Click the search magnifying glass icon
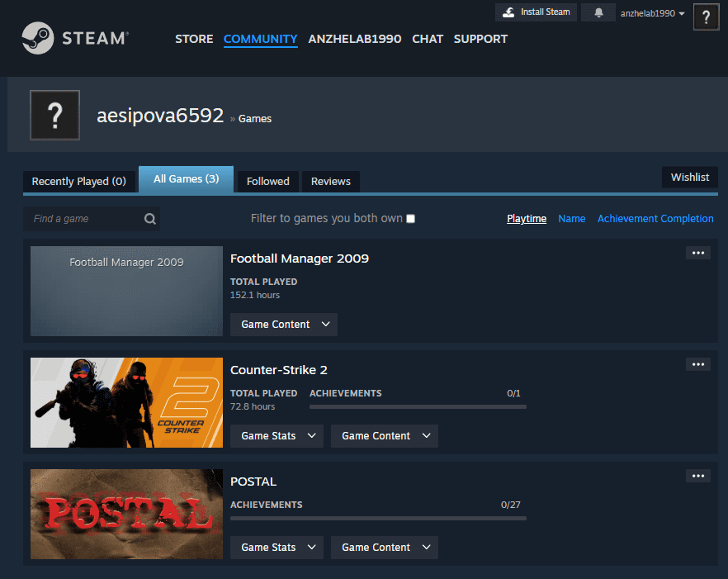 point(149,218)
